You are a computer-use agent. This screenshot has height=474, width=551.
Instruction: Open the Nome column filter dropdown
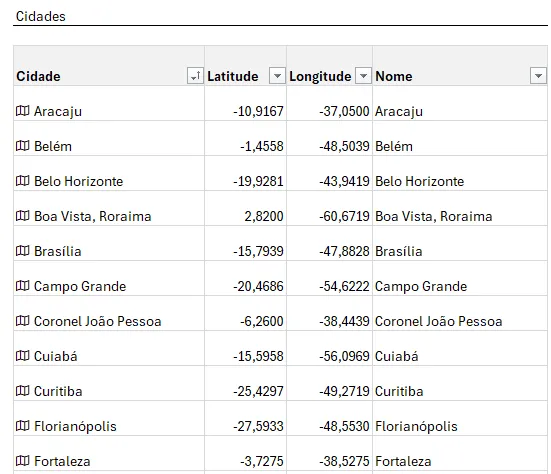pos(538,76)
